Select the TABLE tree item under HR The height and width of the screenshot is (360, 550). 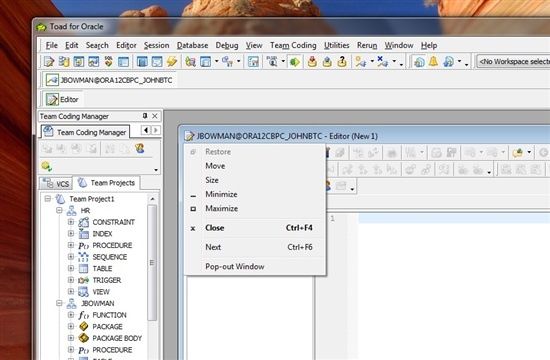(102, 268)
